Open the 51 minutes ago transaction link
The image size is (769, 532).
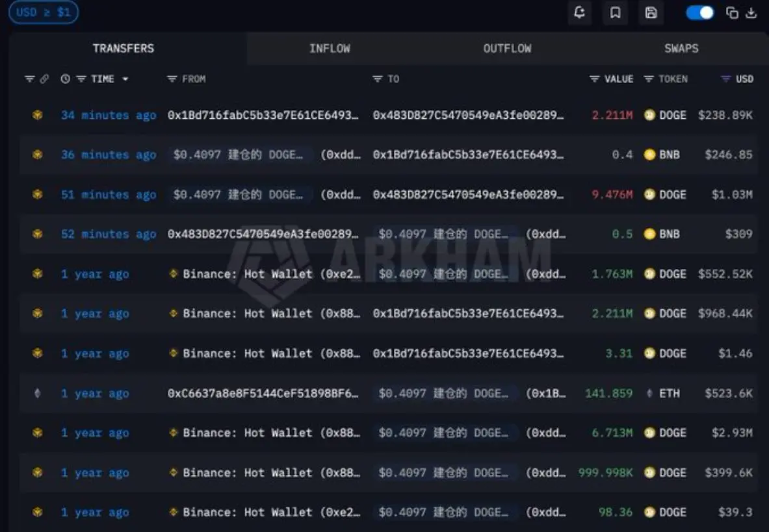109,194
